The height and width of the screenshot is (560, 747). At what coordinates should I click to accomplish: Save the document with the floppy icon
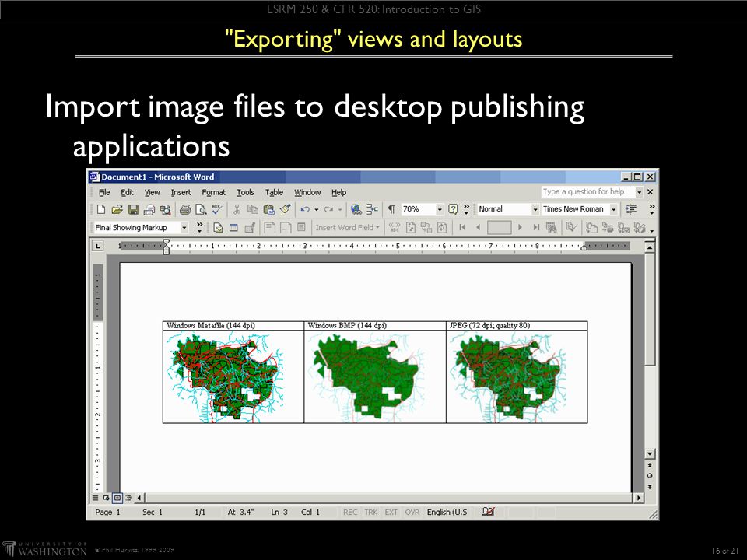point(133,209)
